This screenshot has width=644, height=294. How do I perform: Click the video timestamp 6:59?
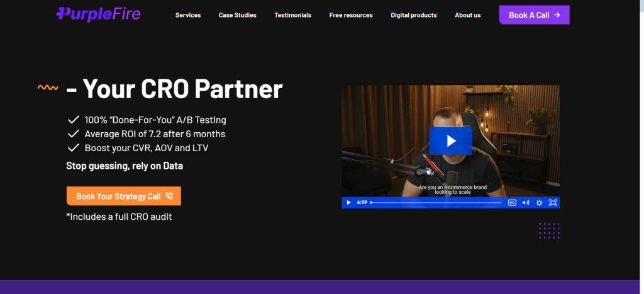click(x=362, y=203)
